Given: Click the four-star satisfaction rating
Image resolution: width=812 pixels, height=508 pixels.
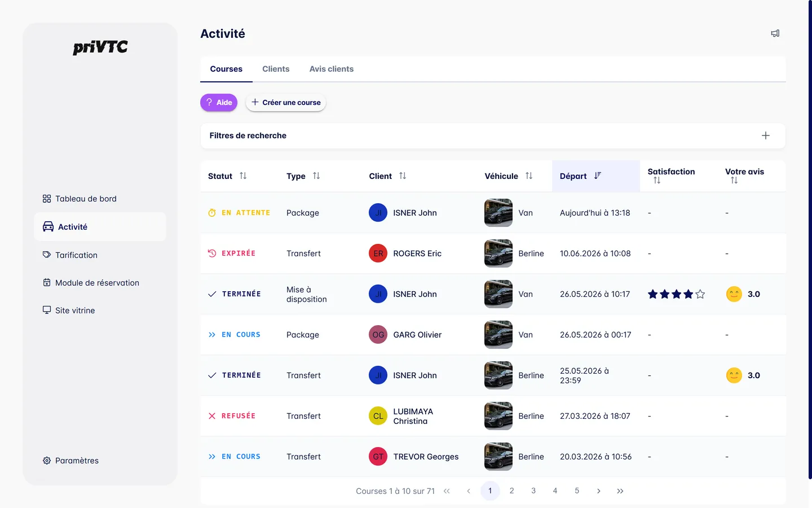Looking at the screenshot, I should [x=677, y=294].
